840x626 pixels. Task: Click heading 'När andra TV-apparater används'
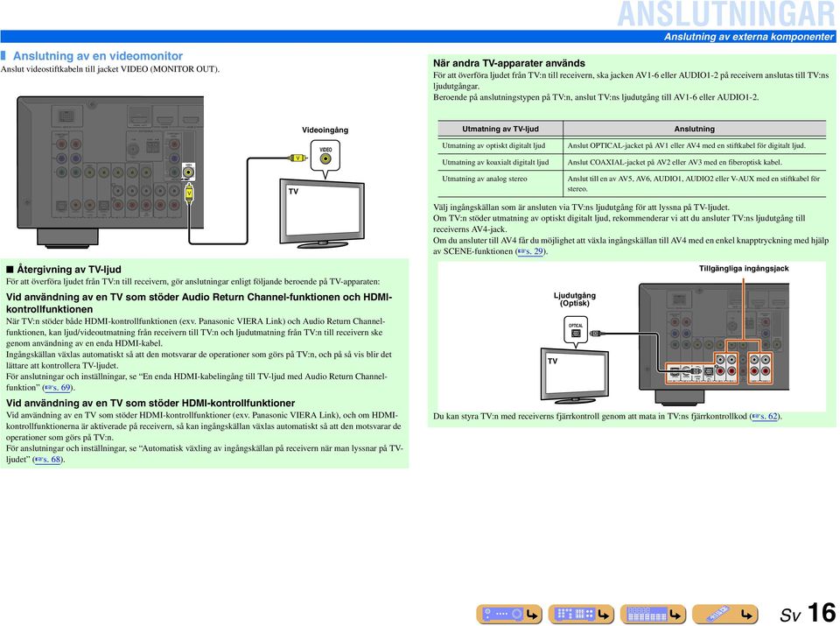(509, 63)
